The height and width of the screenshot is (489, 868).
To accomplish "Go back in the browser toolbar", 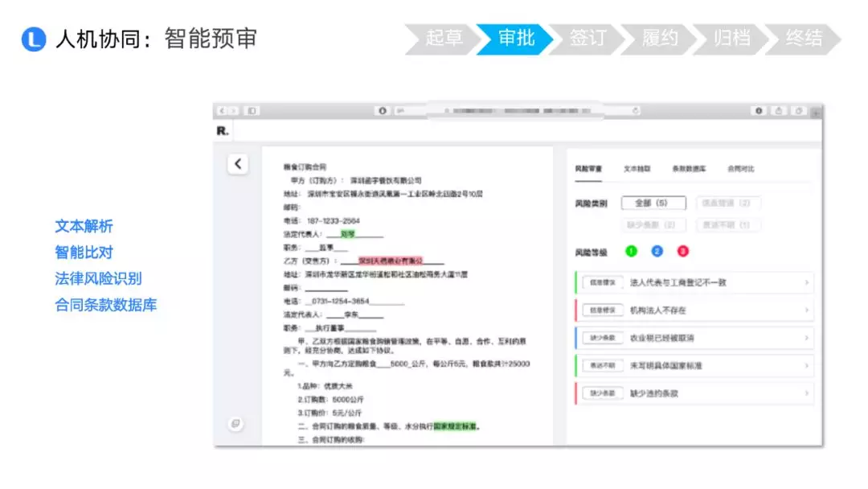I will (x=223, y=111).
